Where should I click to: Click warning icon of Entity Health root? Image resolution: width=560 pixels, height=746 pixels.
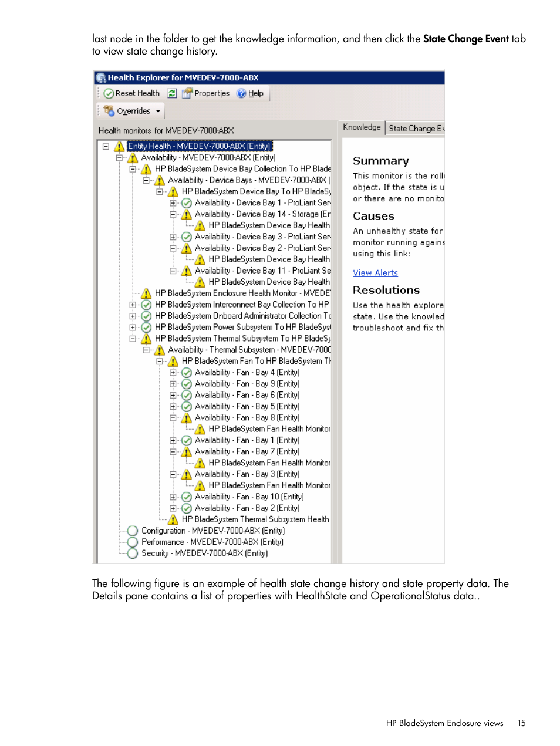coord(119,147)
